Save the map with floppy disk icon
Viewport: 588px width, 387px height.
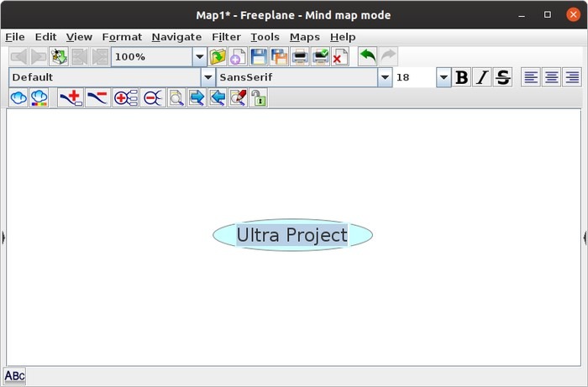(x=259, y=56)
